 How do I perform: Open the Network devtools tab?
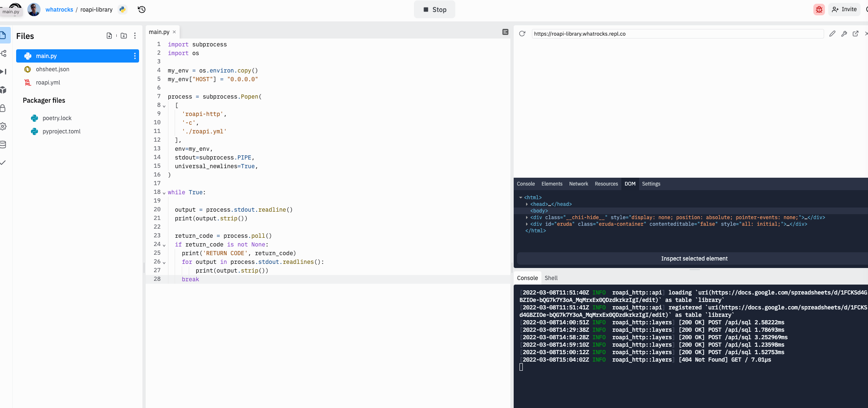(578, 184)
